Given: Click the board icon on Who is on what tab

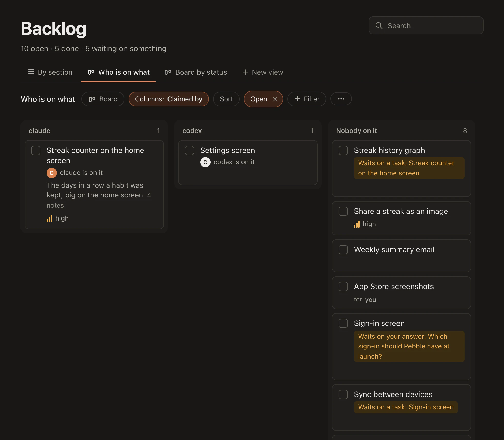Looking at the screenshot, I should (91, 72).
